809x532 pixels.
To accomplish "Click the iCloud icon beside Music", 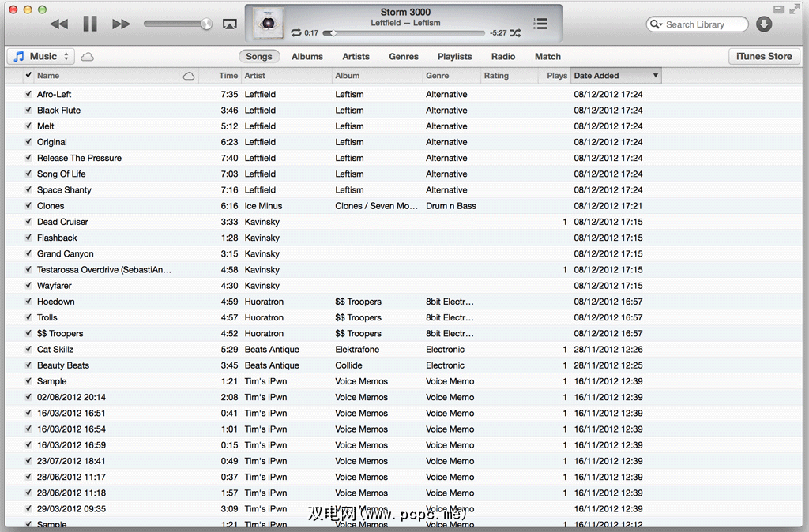I will tap(88, 57).
